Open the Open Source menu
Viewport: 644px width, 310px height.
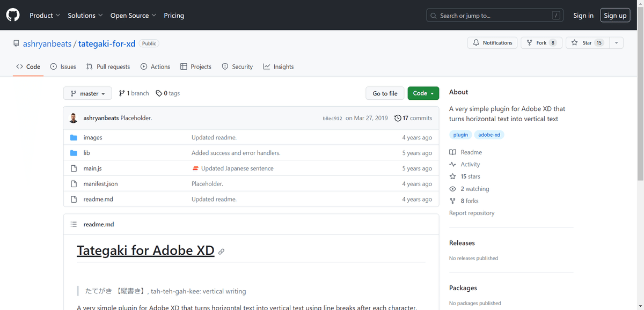[x=133, y=16]
